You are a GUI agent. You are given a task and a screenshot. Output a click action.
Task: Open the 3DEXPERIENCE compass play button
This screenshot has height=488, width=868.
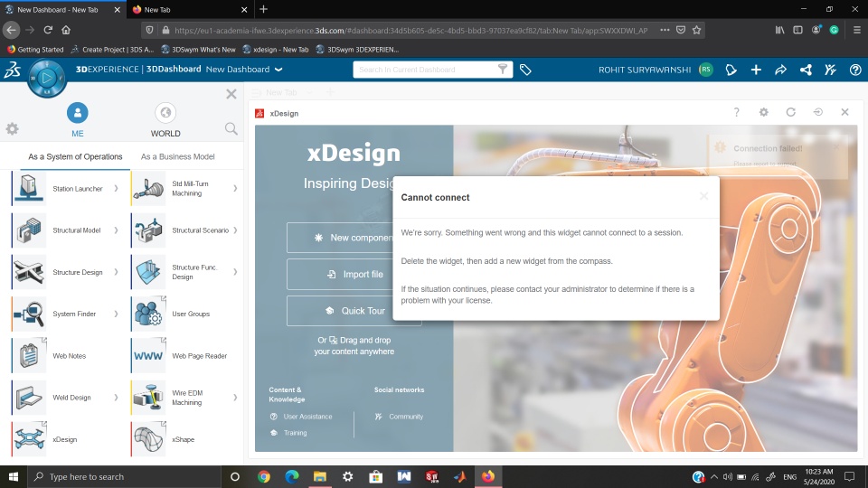coord(46,79)
